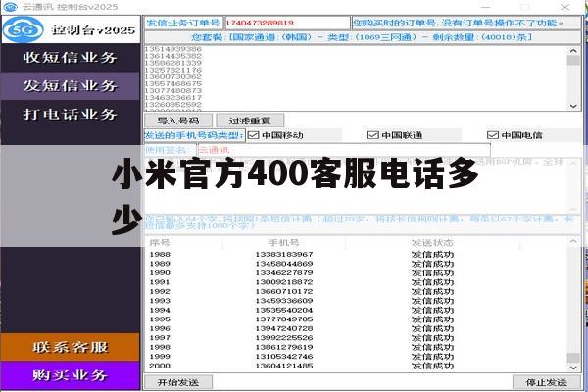This screenshot has width=588, height=392.
Task: Click the 发送状态 column header
Action: click(x=432, y=243)
